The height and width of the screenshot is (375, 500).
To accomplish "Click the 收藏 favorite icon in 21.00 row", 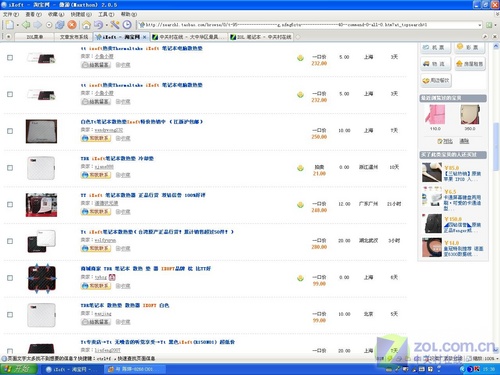I will [123, 175].
